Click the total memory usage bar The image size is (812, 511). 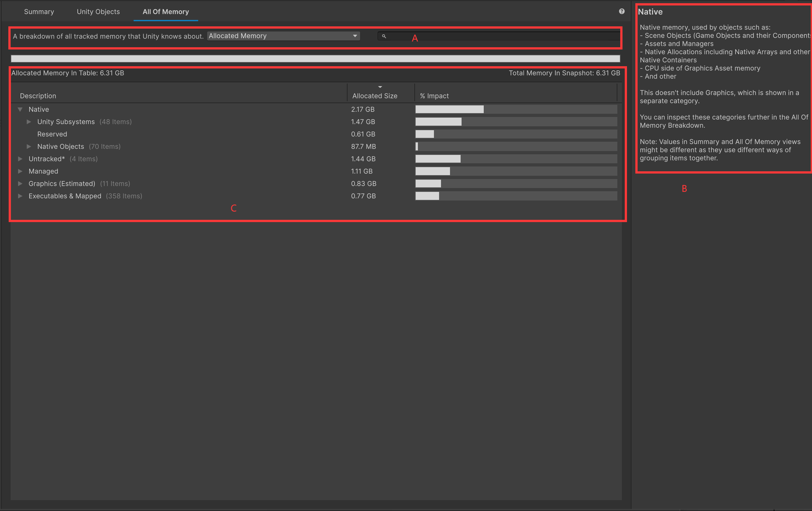point(315,59)
